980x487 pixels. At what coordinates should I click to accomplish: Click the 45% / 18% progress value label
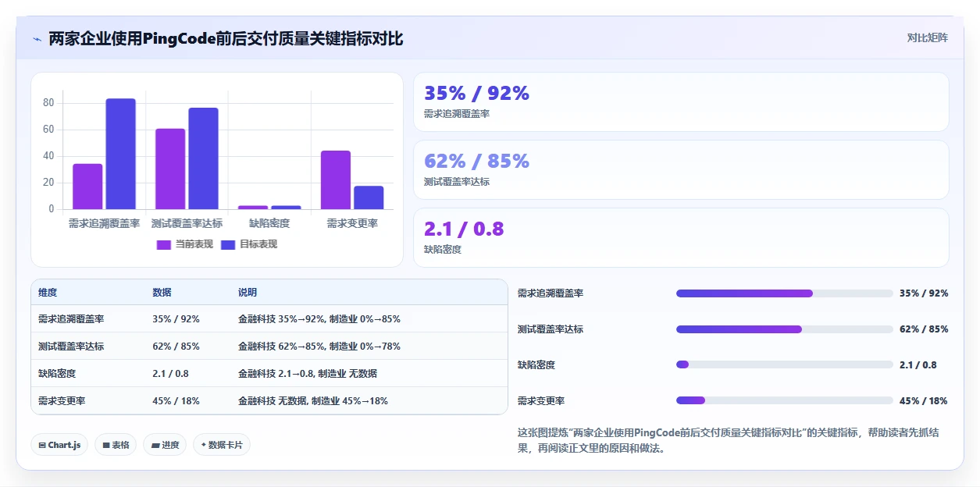pyautogui.click(x=923, y=400)
